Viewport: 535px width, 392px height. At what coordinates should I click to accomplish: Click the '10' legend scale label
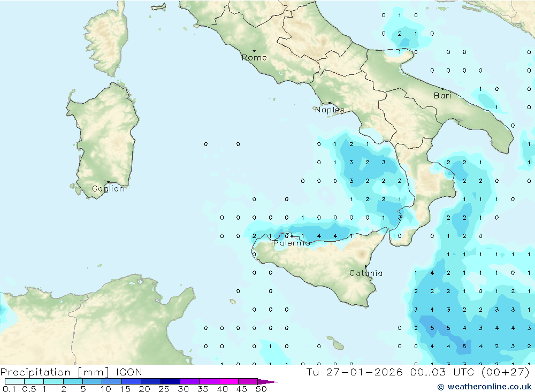(106, 389)
